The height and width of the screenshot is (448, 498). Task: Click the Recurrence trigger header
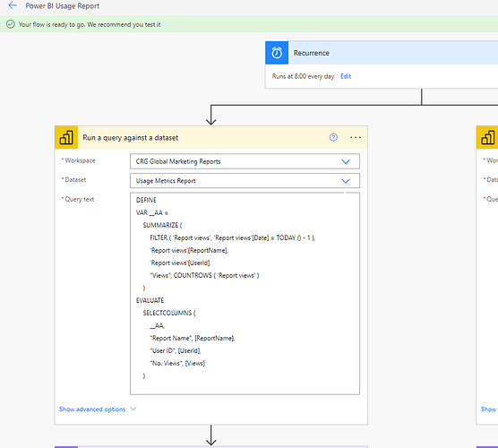tap(382, 53)
